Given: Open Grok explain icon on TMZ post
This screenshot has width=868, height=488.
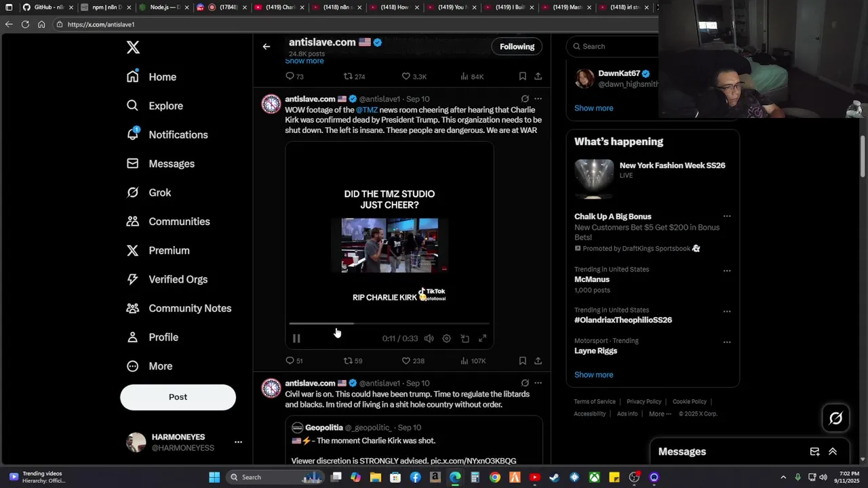Looking at the screenshot, I should tap(525, 99).
